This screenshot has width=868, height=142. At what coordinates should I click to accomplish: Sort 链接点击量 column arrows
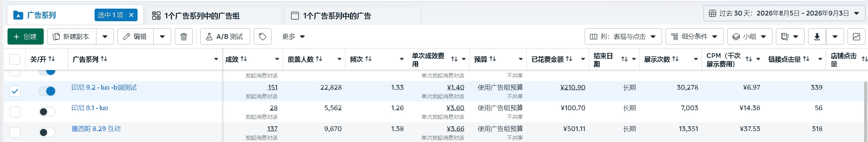[x=806, y=59]
